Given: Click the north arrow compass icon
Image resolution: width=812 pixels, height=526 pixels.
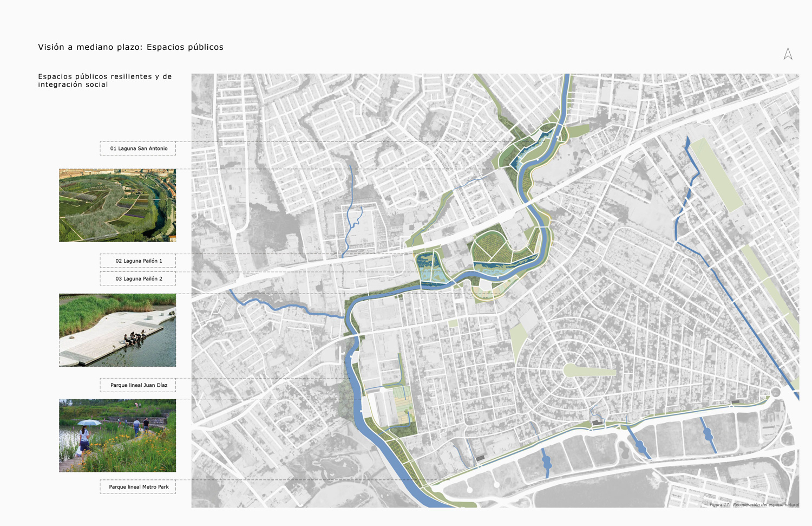Looking at the screenshot, I should coord(788,54).
